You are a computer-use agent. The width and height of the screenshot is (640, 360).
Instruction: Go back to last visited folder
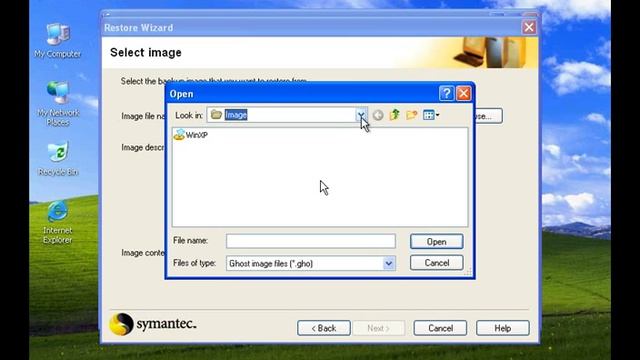tap(378, 115)
